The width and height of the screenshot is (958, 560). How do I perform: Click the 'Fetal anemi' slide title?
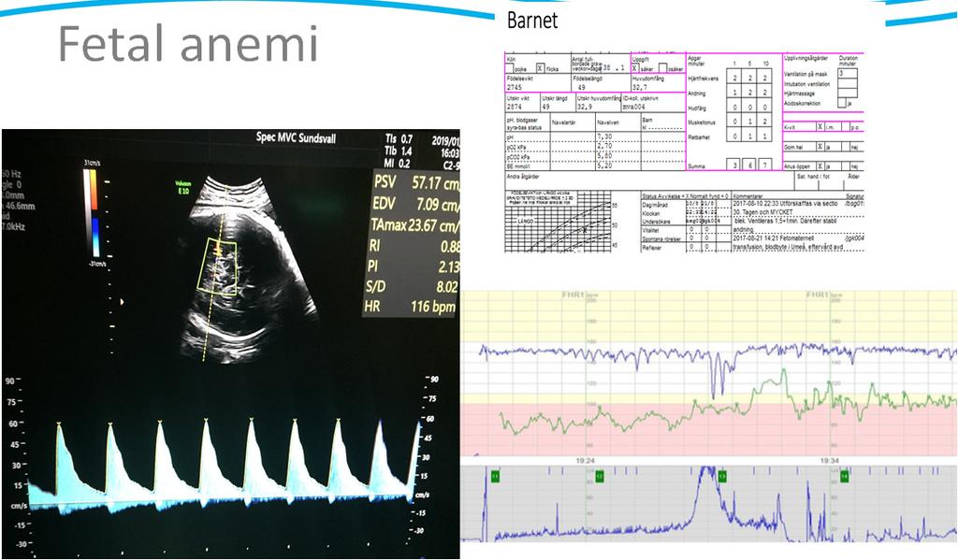[188, 44]
